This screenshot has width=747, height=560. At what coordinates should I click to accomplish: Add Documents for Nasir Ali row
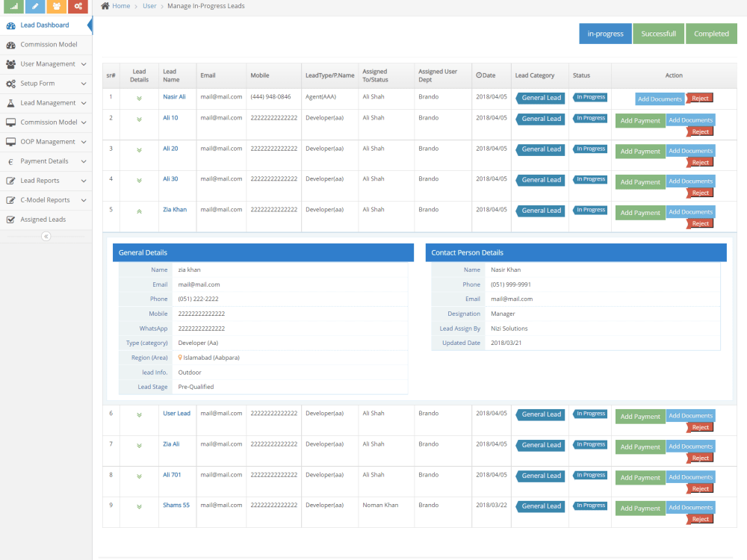[660, 99]
